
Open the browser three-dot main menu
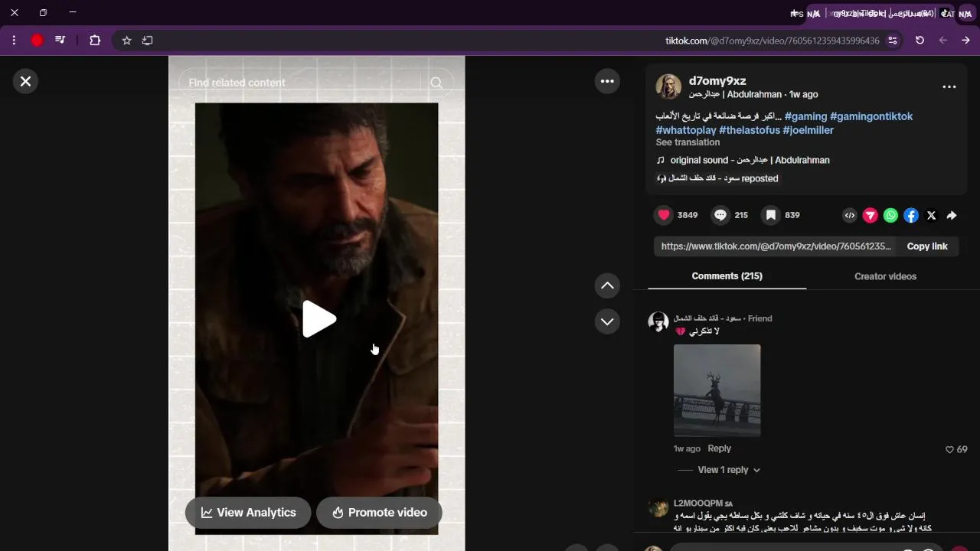(x=14, y=41)
